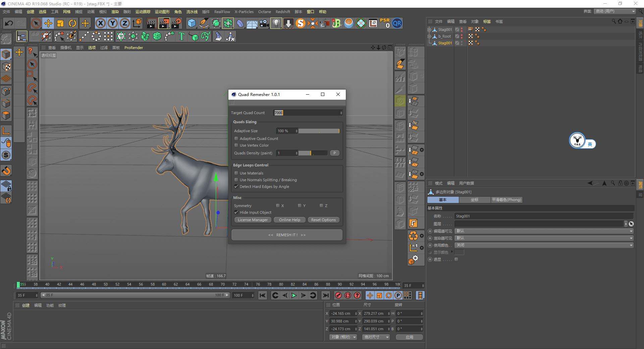This screenshot has width=644, height=349.
Task: Jump to start of animation
Action: 263,295
